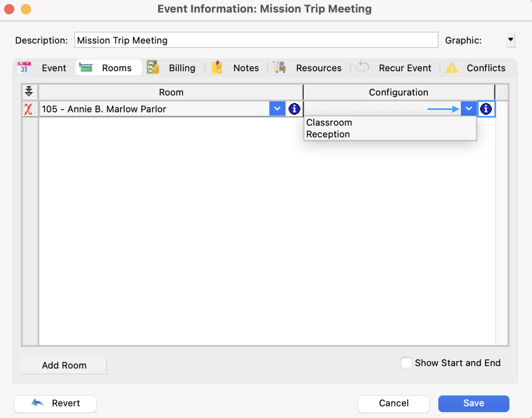The width and height of the screenshot is (532, 418).
Task: Click the Revert button
Action: (55, 403)
